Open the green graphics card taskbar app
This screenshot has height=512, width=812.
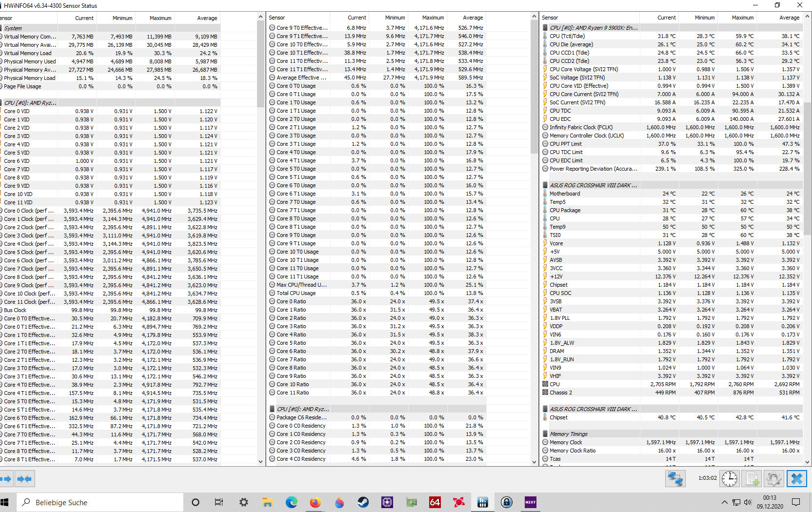click(411, 502)
